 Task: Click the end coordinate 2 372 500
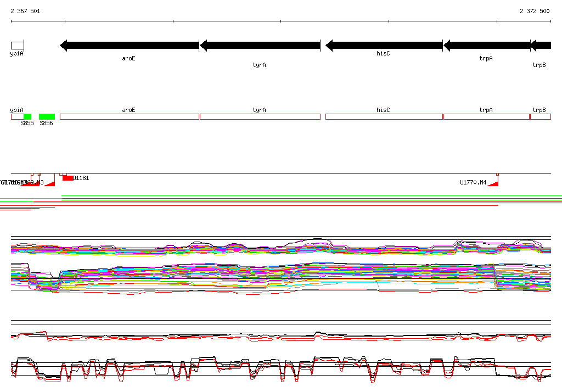point(535,11)
